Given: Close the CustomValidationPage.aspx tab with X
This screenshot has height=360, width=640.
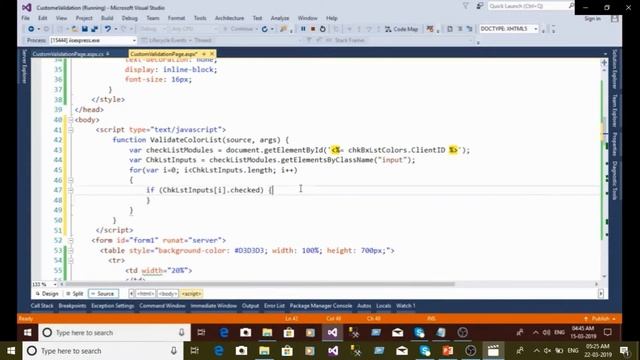Looking at the screenshot, I should coord(212,54).
